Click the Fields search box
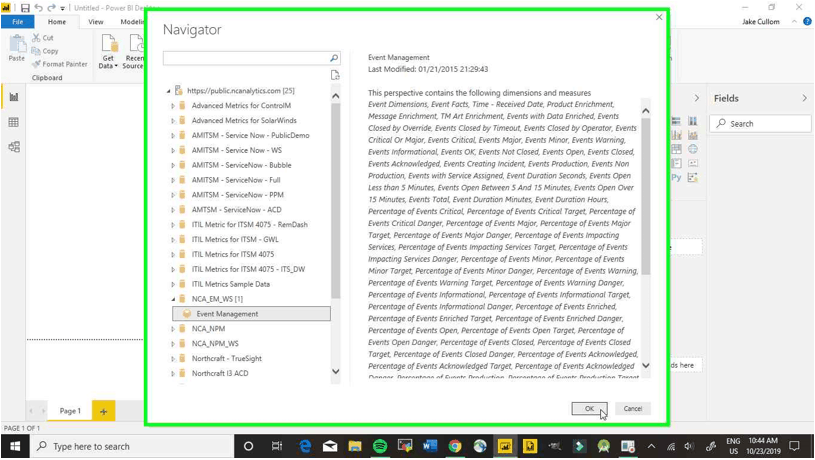Viewport: 815px width, 460px height. click(x=760, y=124)
